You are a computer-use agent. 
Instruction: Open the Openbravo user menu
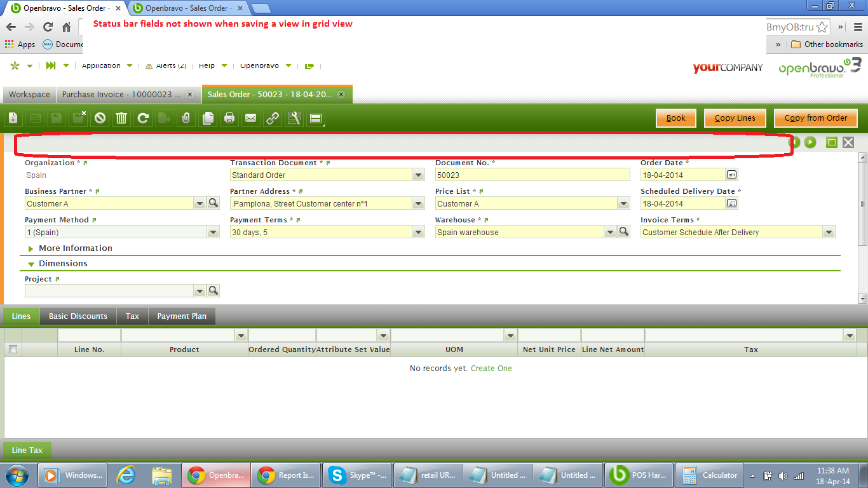[266, 65]
